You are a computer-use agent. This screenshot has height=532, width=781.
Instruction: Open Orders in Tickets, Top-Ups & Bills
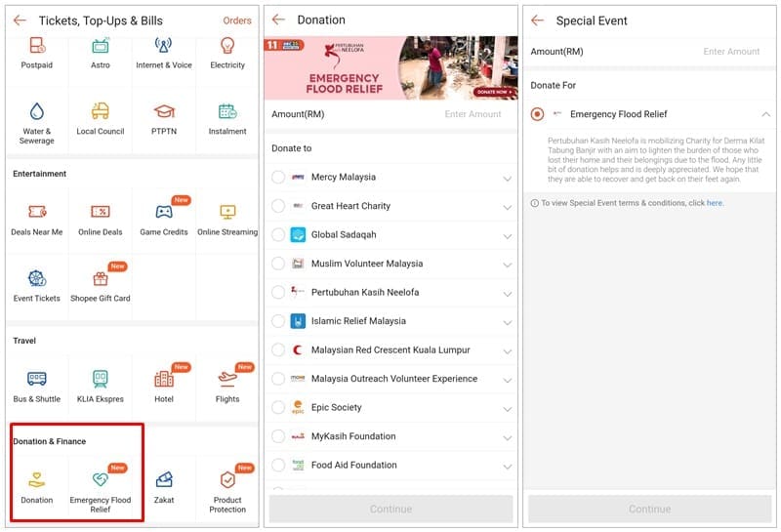point(236,20)
